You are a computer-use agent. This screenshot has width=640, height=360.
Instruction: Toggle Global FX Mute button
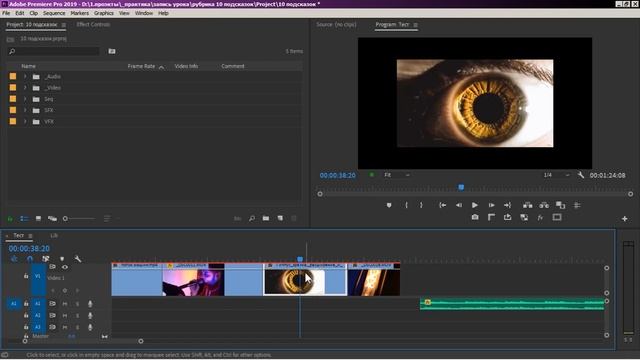coord(540,218)
